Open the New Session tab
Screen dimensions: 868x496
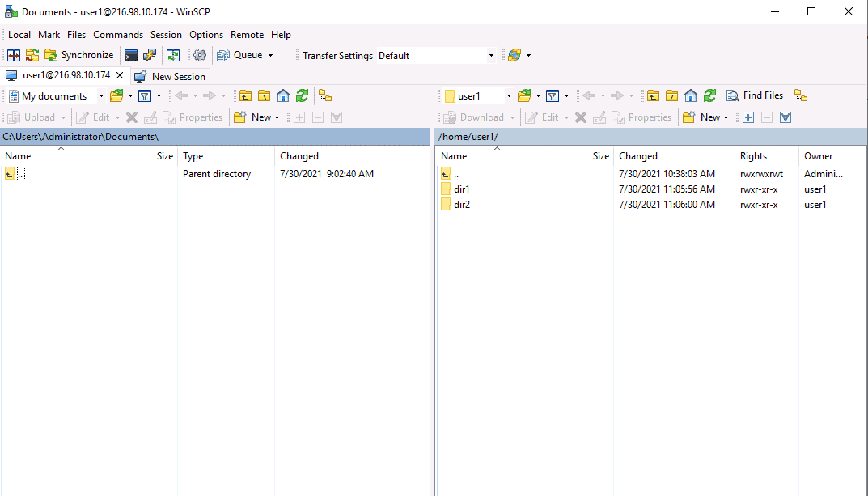click(x=171, y=76)
